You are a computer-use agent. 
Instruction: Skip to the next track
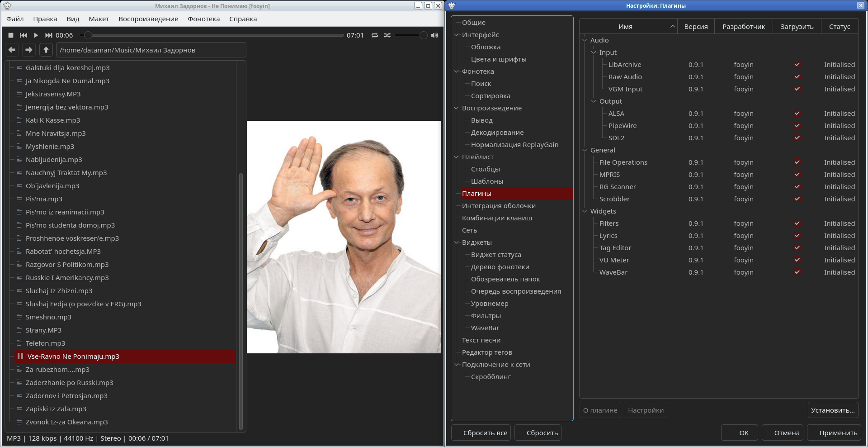48,35
